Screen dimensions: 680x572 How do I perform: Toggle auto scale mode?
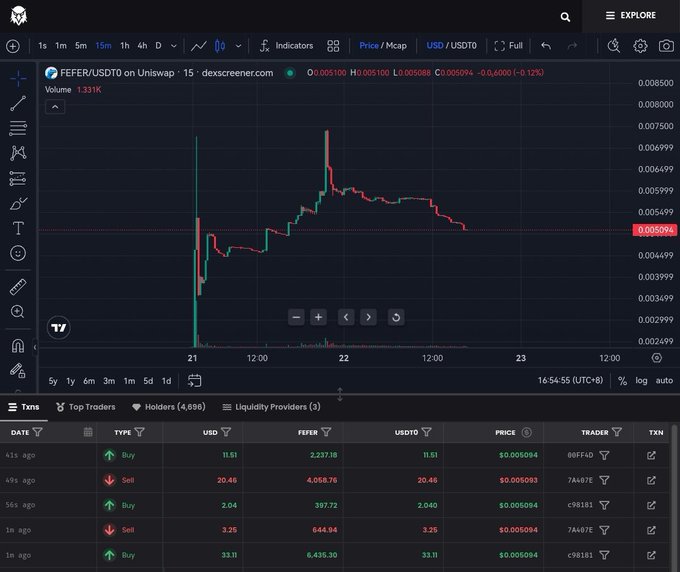pos(664,380)
